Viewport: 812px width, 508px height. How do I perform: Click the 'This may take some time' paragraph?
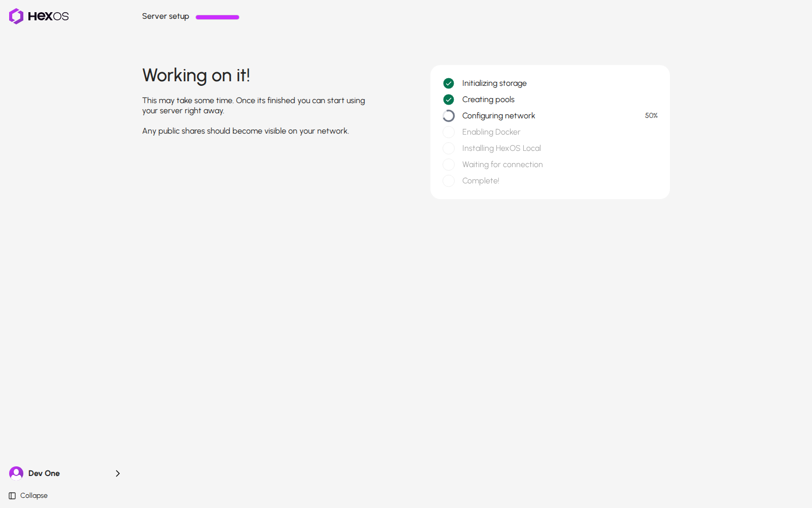[254, 106]
